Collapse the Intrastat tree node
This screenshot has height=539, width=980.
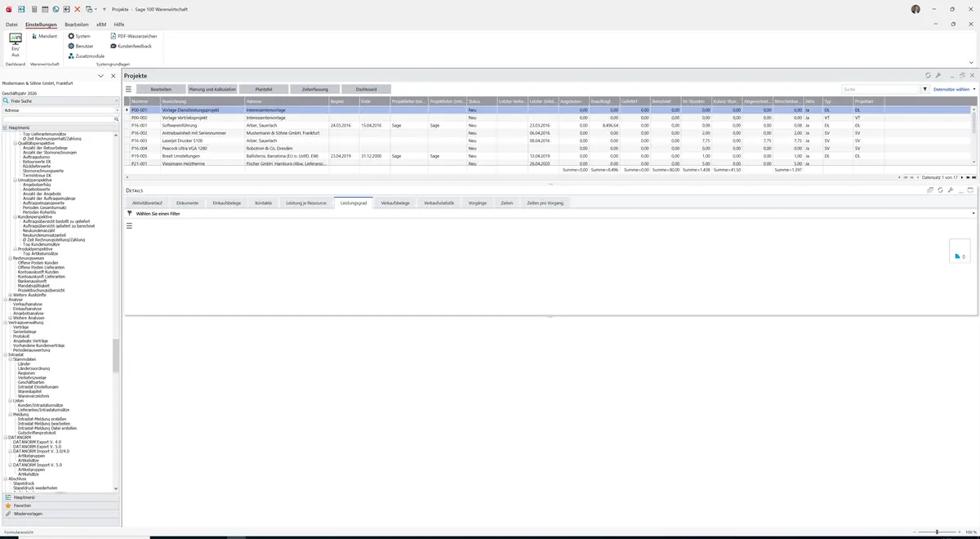(x=6, y=354)
